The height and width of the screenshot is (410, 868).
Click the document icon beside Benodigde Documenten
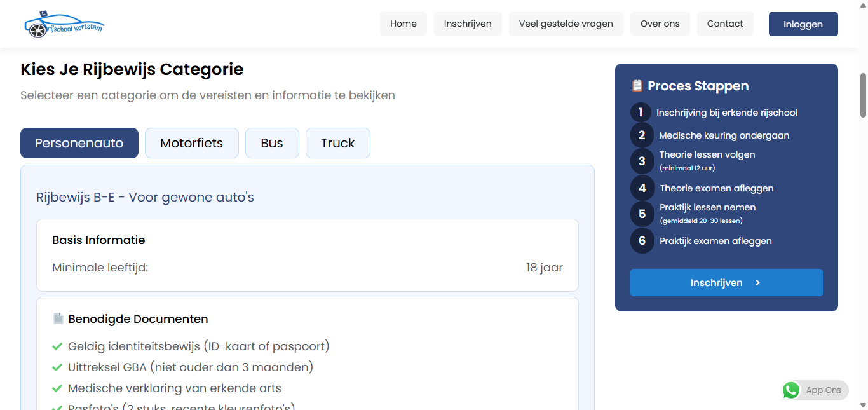coord(58,318)
